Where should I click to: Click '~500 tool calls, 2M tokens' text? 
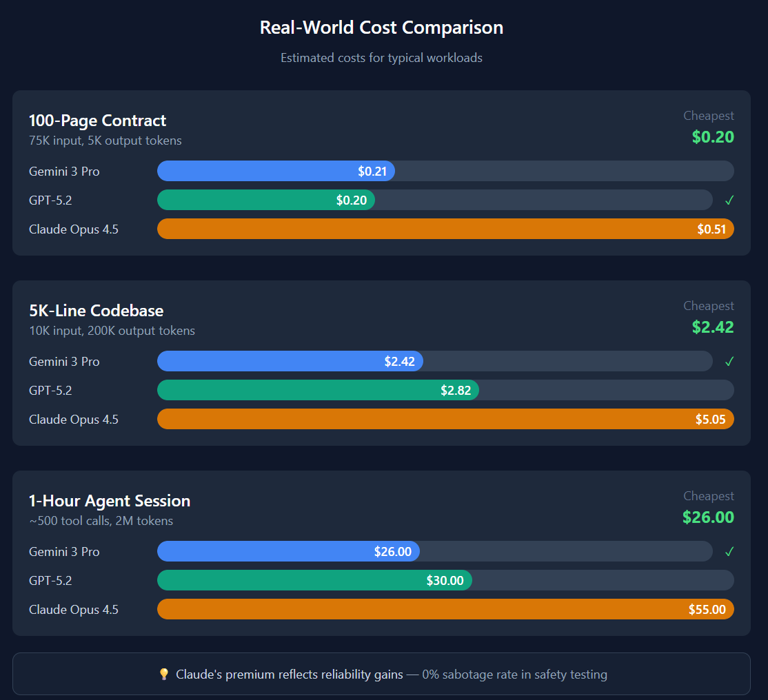[x=101, y=520]
